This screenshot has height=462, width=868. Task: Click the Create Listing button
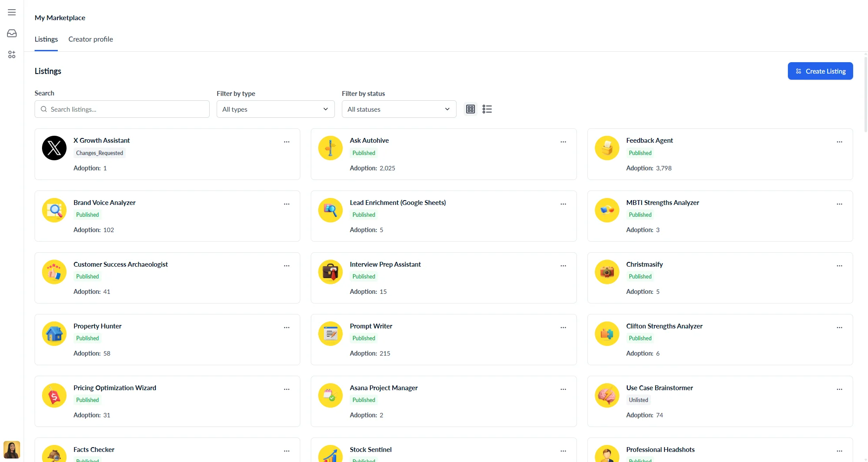(x=820, y=71)
